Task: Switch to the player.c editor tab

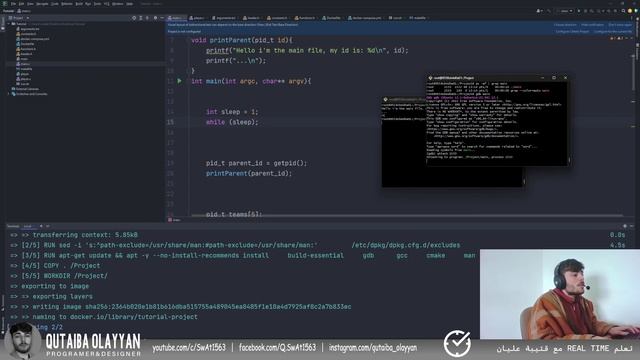Action: click(x=197, y=18)
